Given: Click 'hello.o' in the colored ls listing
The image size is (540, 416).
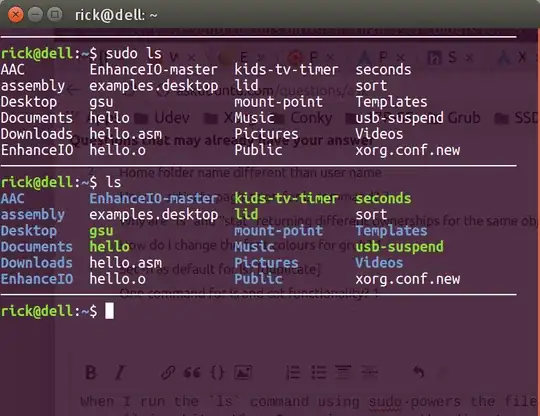Looking at the screenshot, I should [x=117, y=279].
